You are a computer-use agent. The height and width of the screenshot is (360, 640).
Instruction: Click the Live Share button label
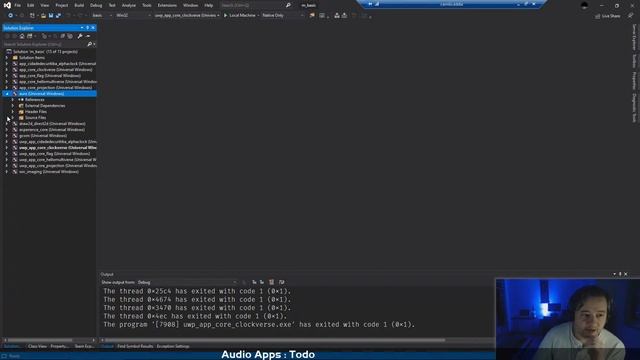coord(611,16)
